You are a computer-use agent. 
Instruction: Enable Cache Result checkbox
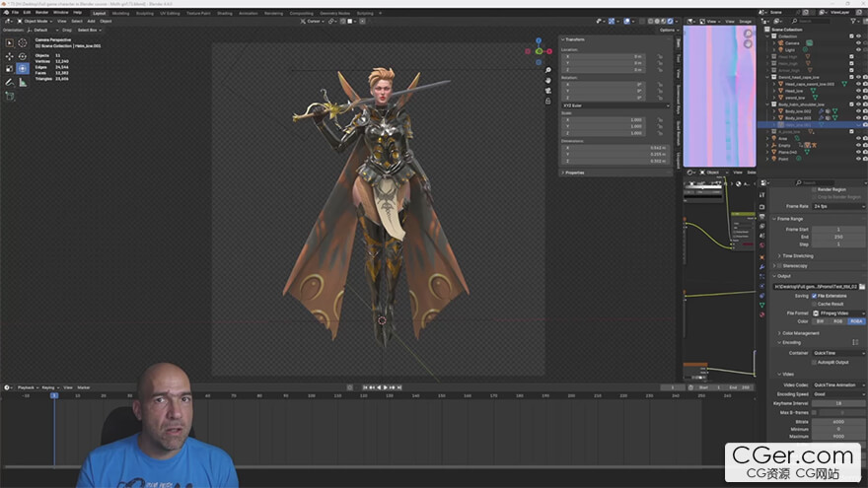pyautogui.click(x=815, y=304)
